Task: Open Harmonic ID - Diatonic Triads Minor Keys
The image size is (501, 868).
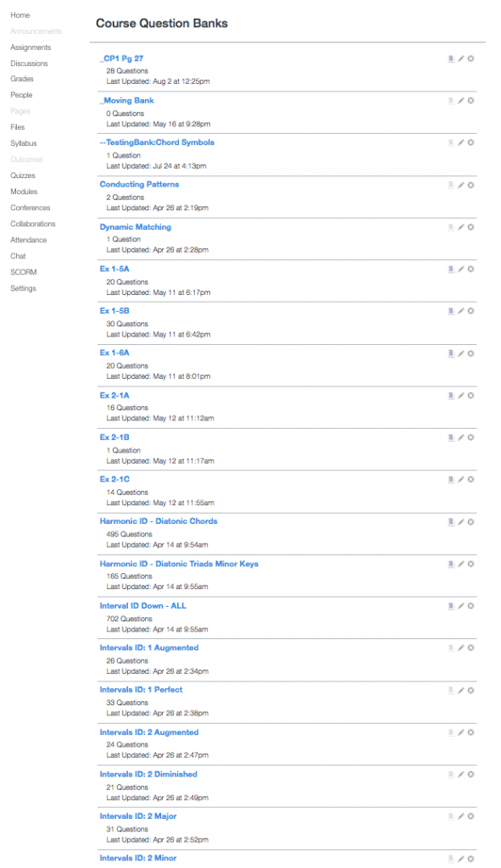Action: tap(179, 564)
